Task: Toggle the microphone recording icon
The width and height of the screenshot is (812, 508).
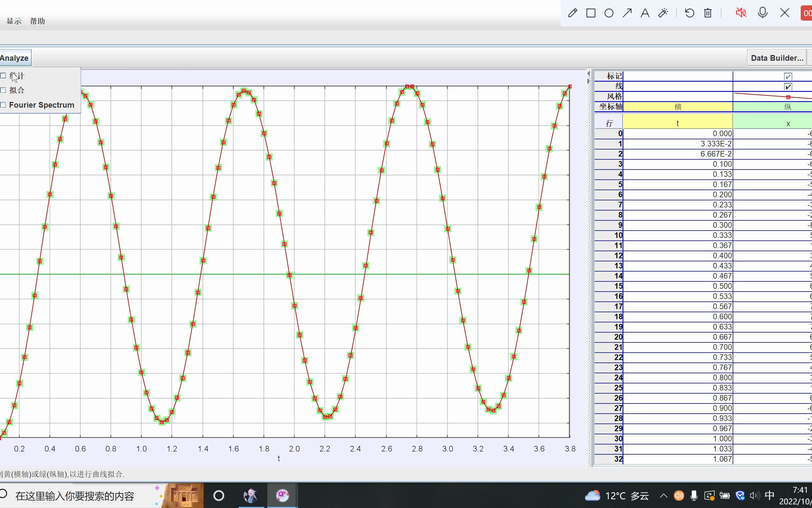Action: (x=763, y=13)
